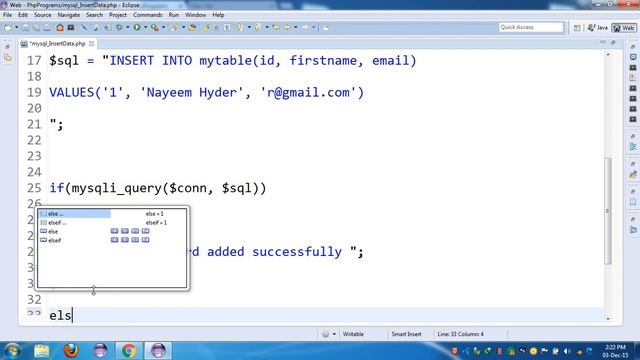Click the if(mysqli_query($conn, $sql)) line

point(158,188)
